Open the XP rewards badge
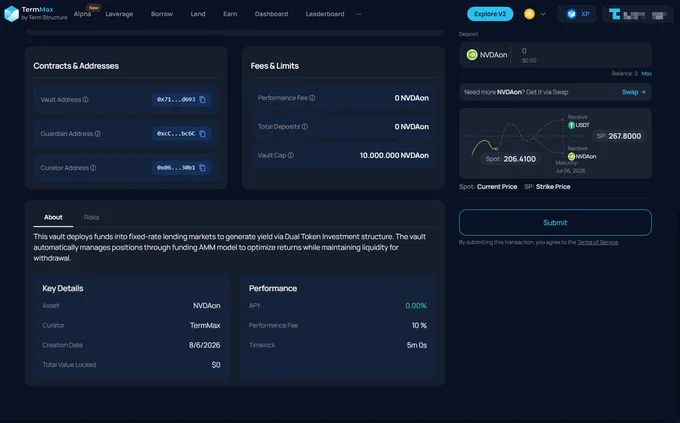The image size is (680, 423). click(x=577, y=14)
